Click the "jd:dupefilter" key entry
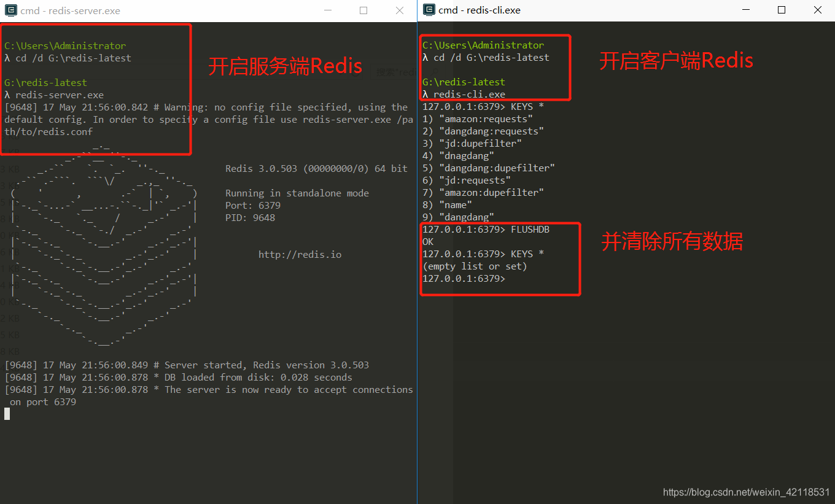 [472, 143]
